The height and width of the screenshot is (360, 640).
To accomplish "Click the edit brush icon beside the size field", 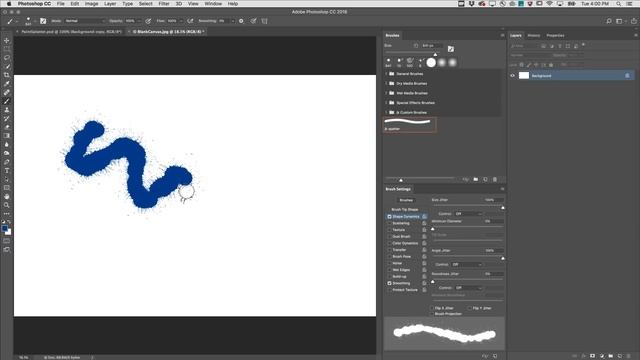I will coord(451,49).
